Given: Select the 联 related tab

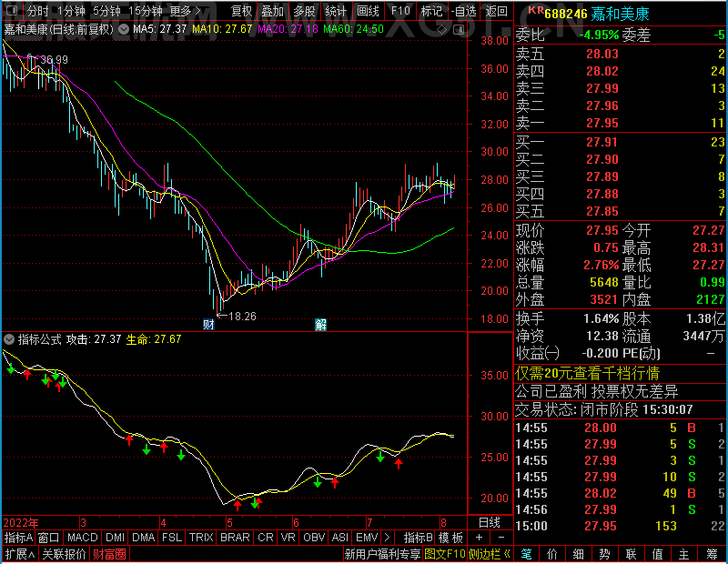Looking at the screenshot, I should (631, 554).
